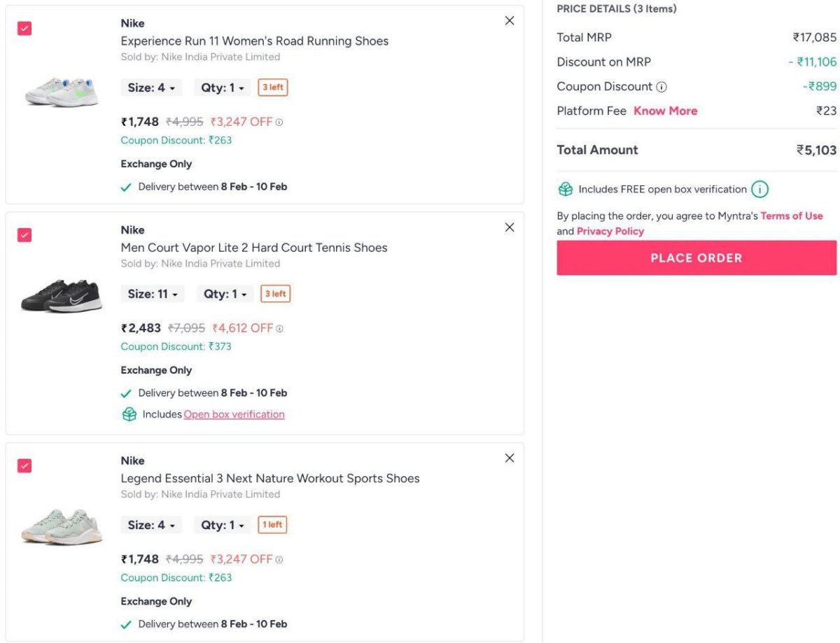Screen dimensions: 840x643
Task: Remove Legend Essential 3 shoes with X icon
Action: tap(510, 458)
